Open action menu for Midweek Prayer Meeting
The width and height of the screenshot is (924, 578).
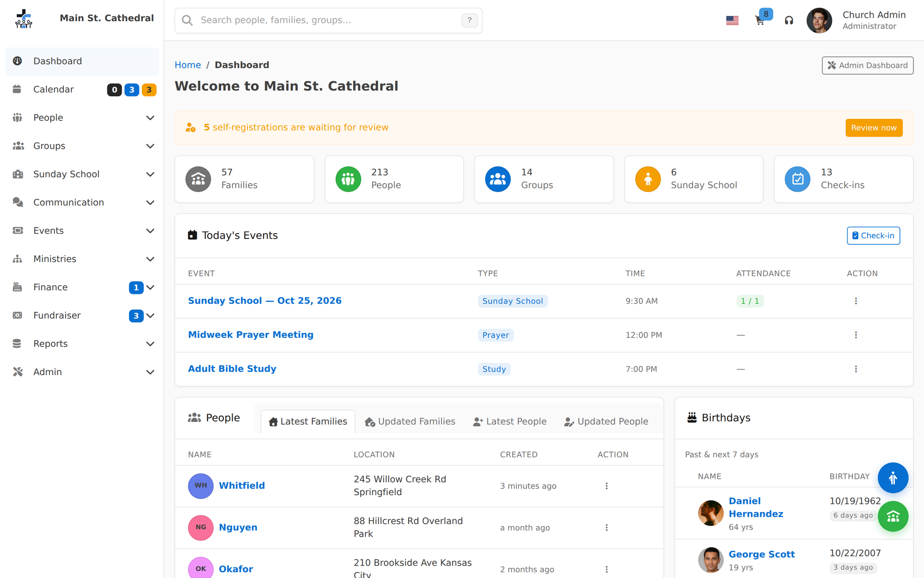point(856,335)
